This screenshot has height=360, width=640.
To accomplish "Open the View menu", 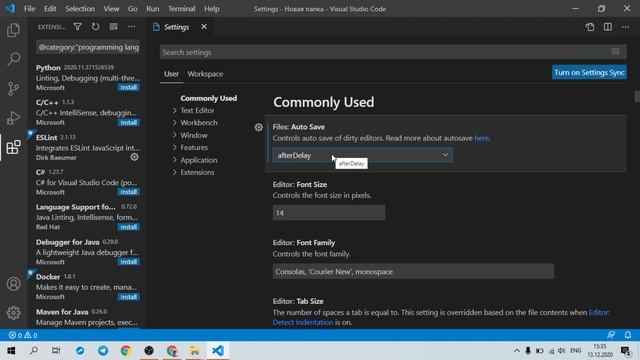I will coord(111,9).
